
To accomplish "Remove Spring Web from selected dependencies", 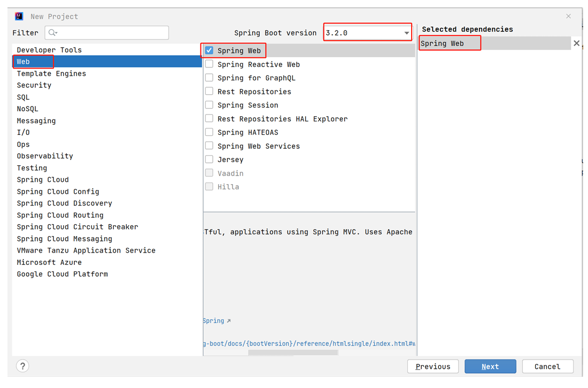I will click(576, 43).
